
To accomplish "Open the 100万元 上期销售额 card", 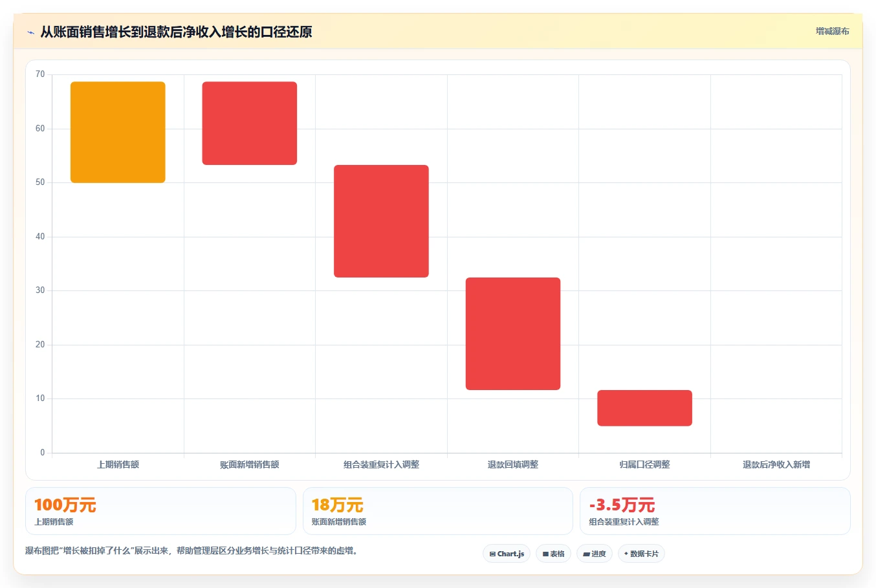I will tap(160, 511).
